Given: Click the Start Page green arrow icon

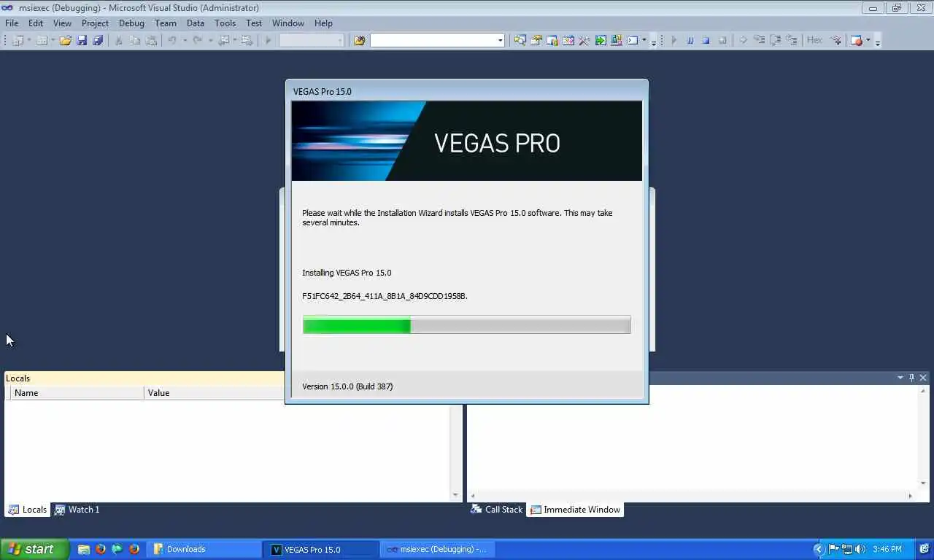Looking at the screenshot, I should pyautogui.click(x=601, y=40).
